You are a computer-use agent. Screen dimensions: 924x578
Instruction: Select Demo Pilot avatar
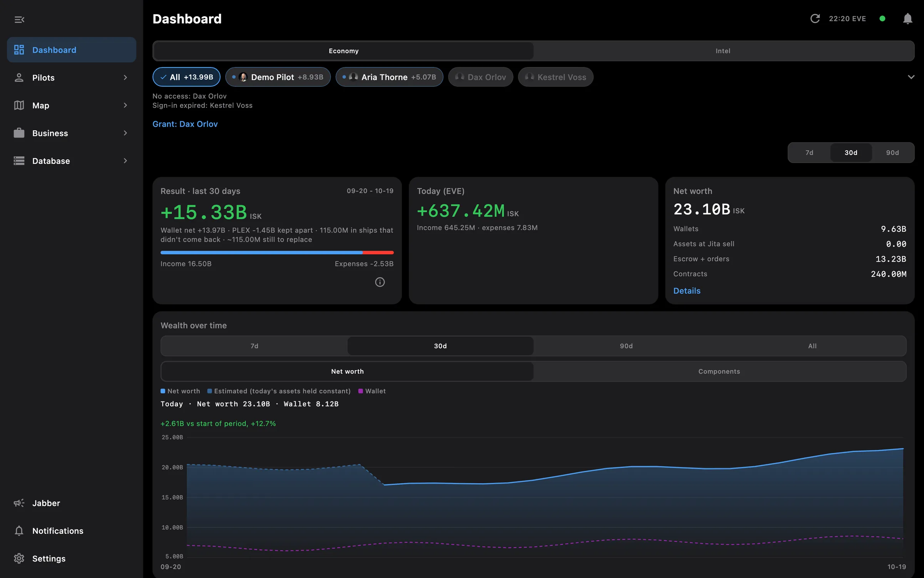[243, 77]
